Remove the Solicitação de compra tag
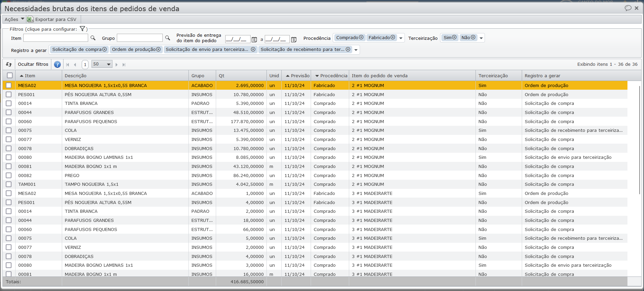The width and height of the screenshot is (644, 291). pyautogui.click(x=105, y=49)
